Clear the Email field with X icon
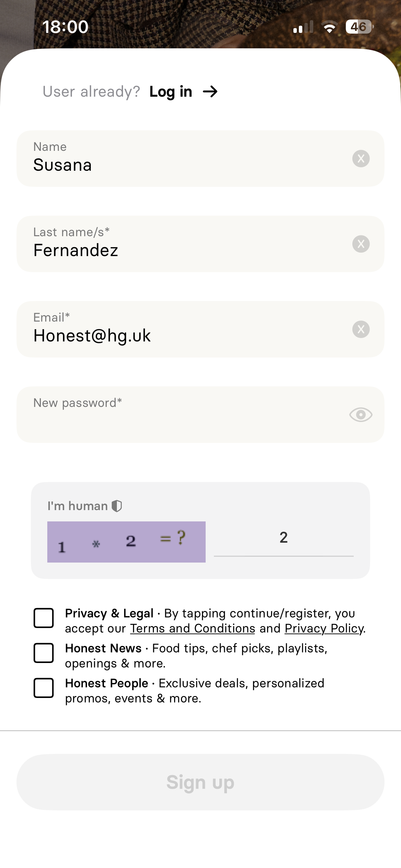The image size is (401, 868). (x=361, y=329)
